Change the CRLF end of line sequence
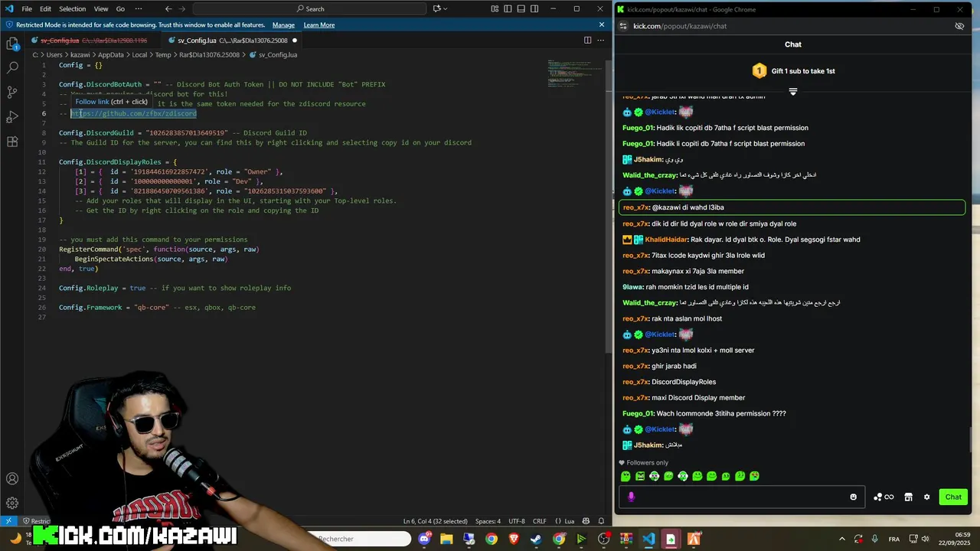Image resolution: width=980 pixels, height=551 pixels. (x=540, y=521)
